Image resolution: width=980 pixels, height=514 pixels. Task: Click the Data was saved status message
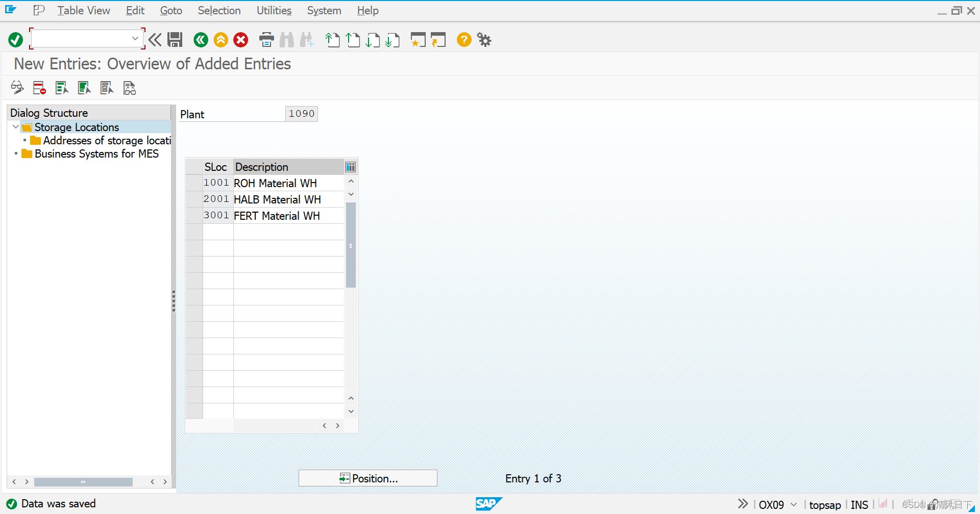pyautogui.click(x=58, y=504)
